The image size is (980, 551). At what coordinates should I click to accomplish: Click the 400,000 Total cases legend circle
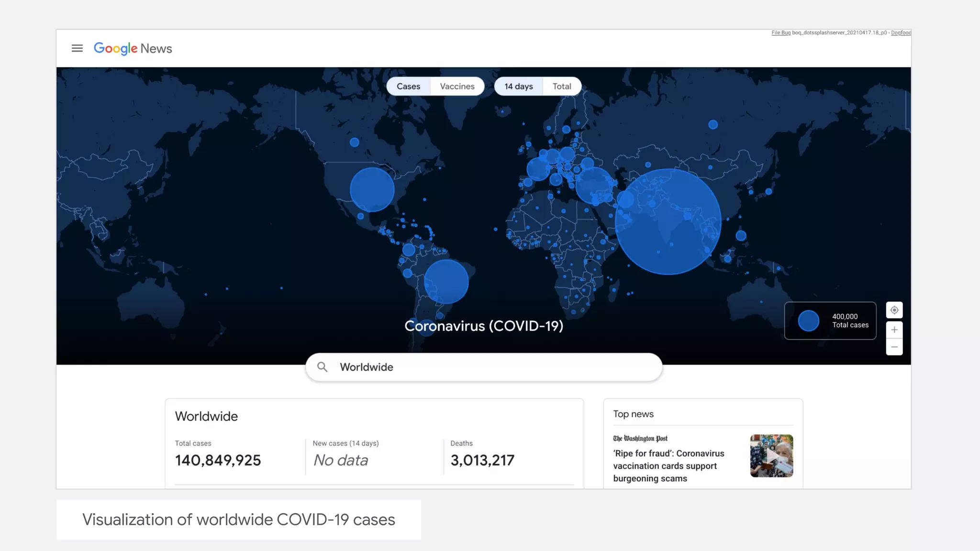[x=809, y=320]
